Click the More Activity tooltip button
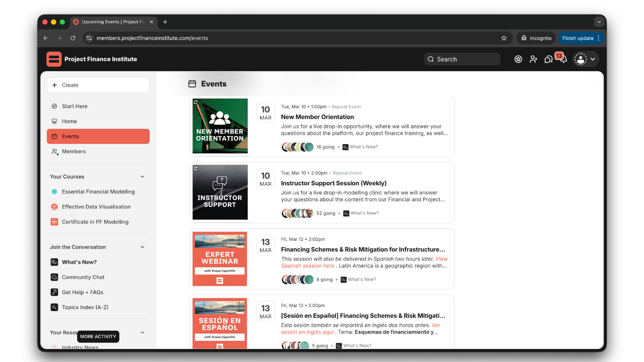This screenshot has height=362, width=644. point(98,337)
